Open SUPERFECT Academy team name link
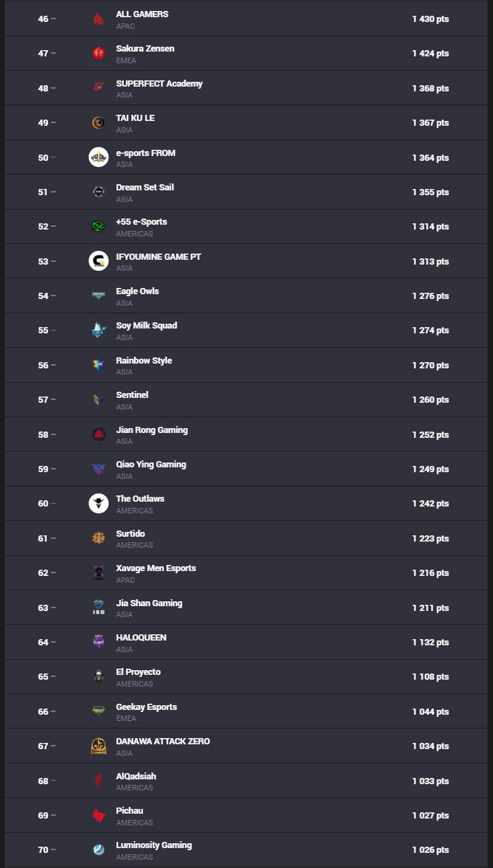Image resolution: width=493 pixels, height=868 pixels. click(160, 84)
